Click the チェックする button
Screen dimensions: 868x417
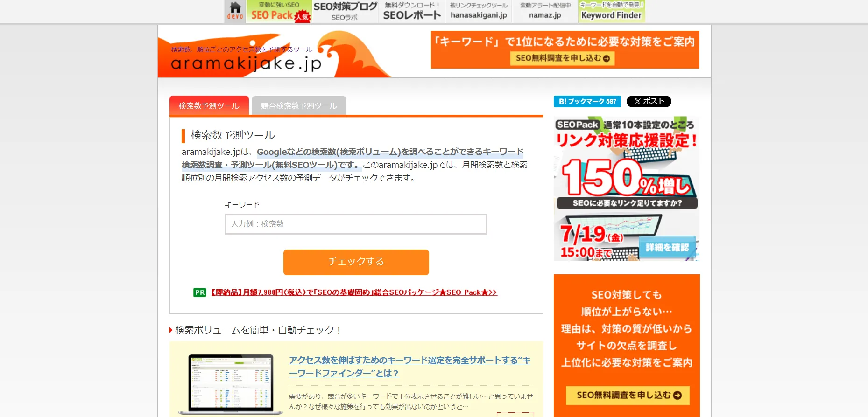pos(356,262)
